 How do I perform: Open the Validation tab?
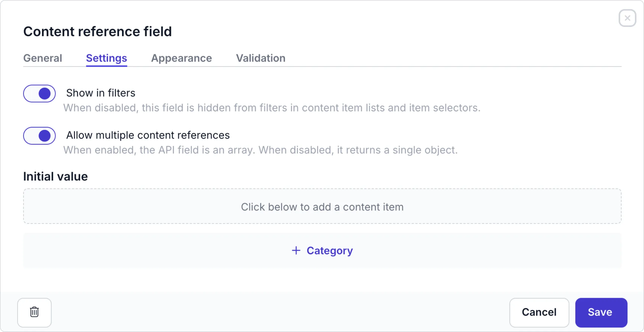click(x=260, y=58)
